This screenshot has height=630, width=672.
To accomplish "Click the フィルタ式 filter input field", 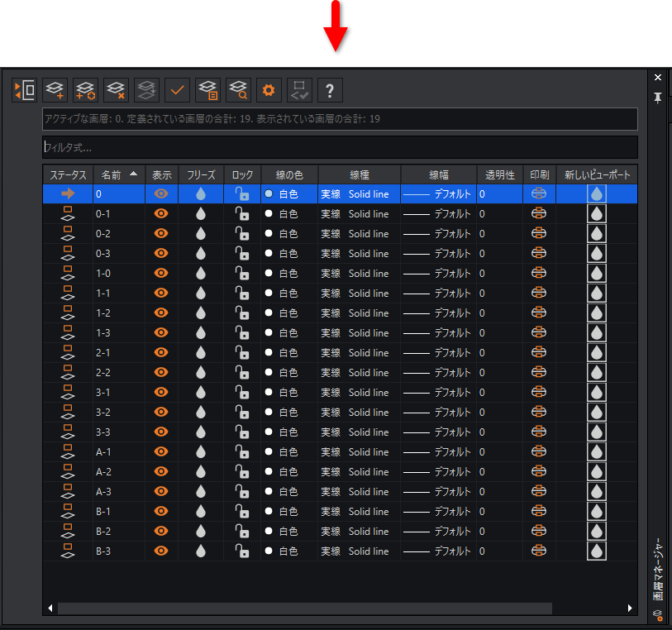I will point(340,147).
